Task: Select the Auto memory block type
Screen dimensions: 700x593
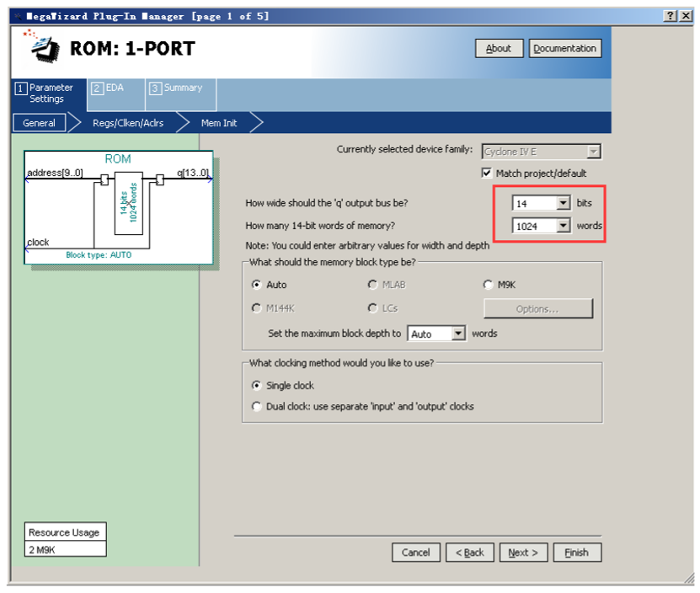Action: tap(256, 285)
